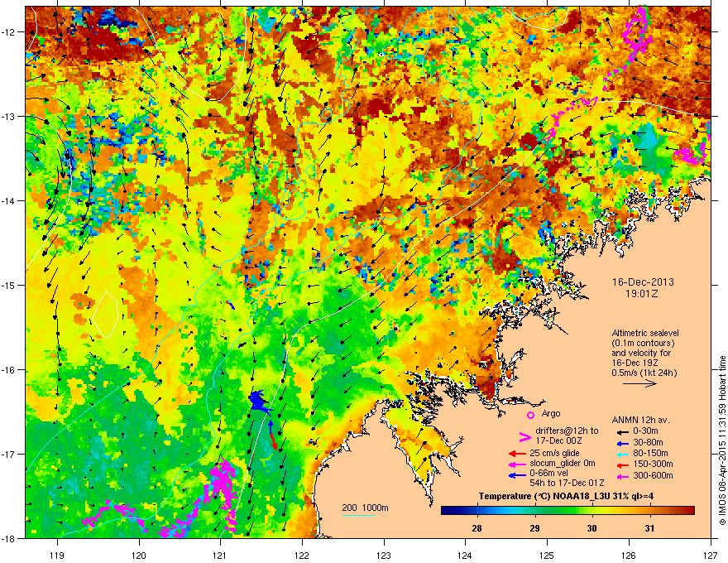
Task: Click the red glide velocity arrow on the map
Action: (x=274, y=440)
